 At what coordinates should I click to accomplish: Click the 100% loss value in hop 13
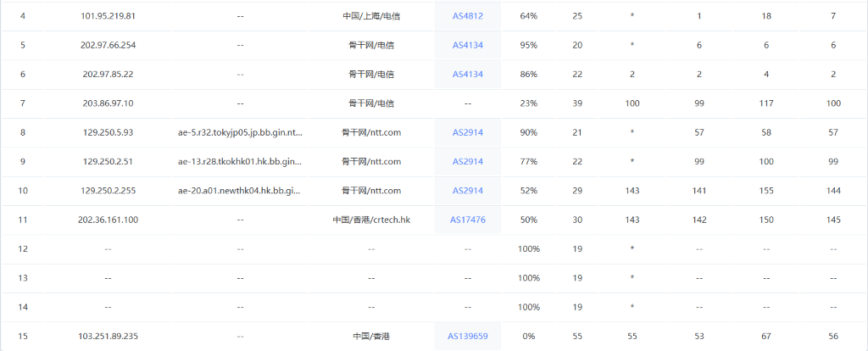[x=529, y=278]
